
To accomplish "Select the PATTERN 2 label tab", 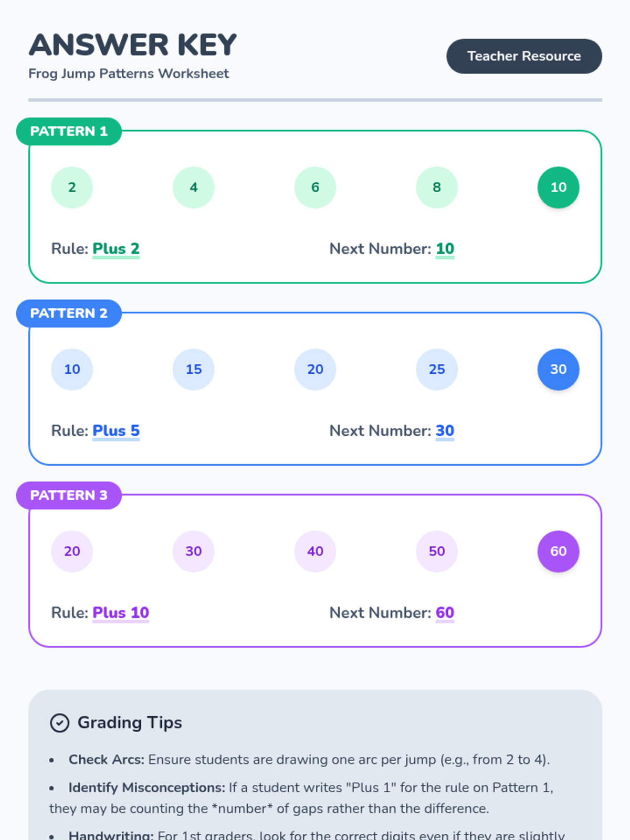I will point(69,313).
